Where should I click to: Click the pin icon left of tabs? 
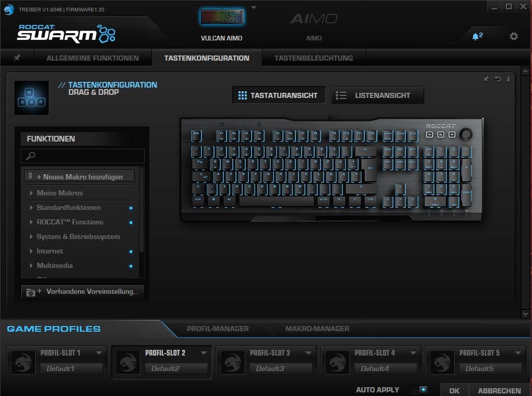coord(17,58)
